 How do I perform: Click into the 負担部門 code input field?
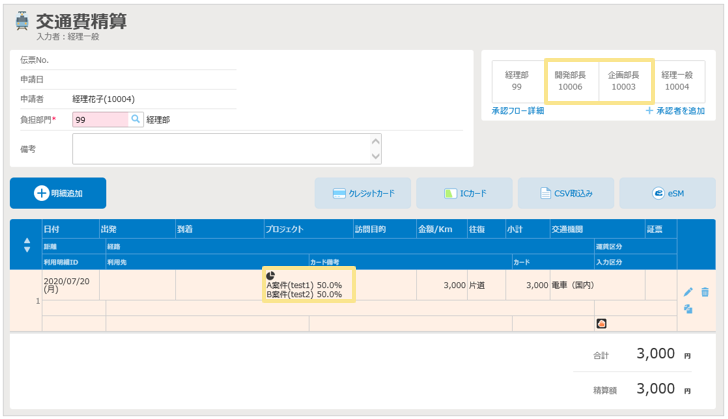coord(100,119)
